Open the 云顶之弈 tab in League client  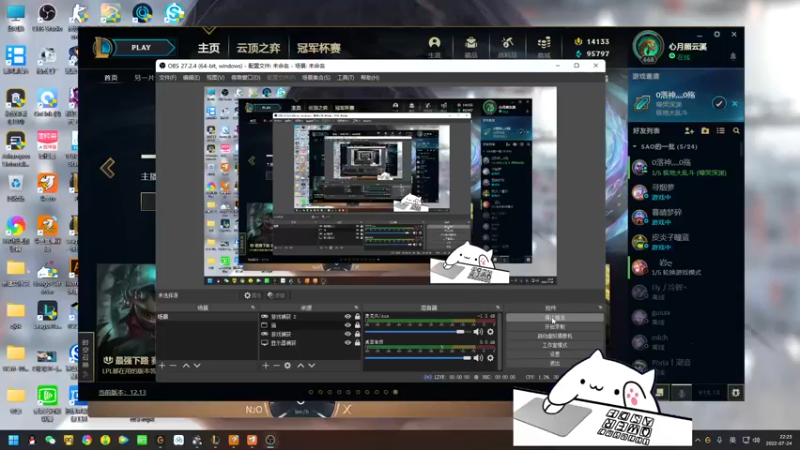point(258,48)
